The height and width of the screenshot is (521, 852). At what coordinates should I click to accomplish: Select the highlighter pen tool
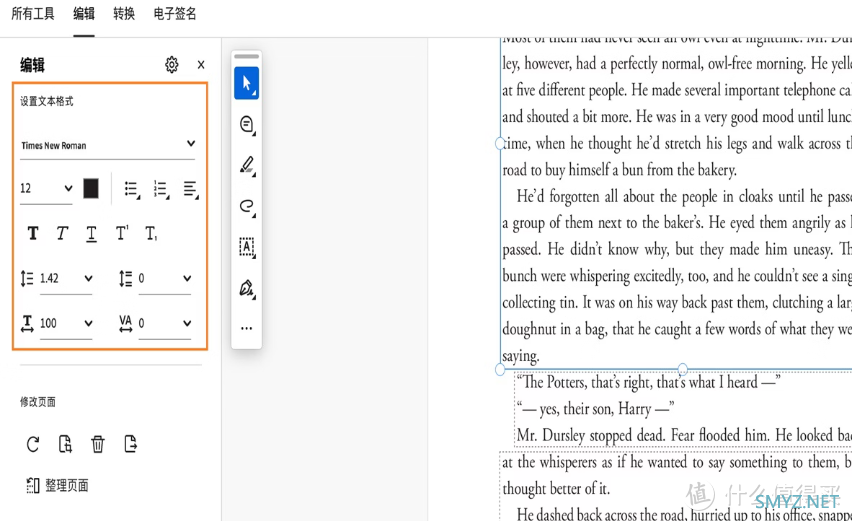tap(247, 165)
